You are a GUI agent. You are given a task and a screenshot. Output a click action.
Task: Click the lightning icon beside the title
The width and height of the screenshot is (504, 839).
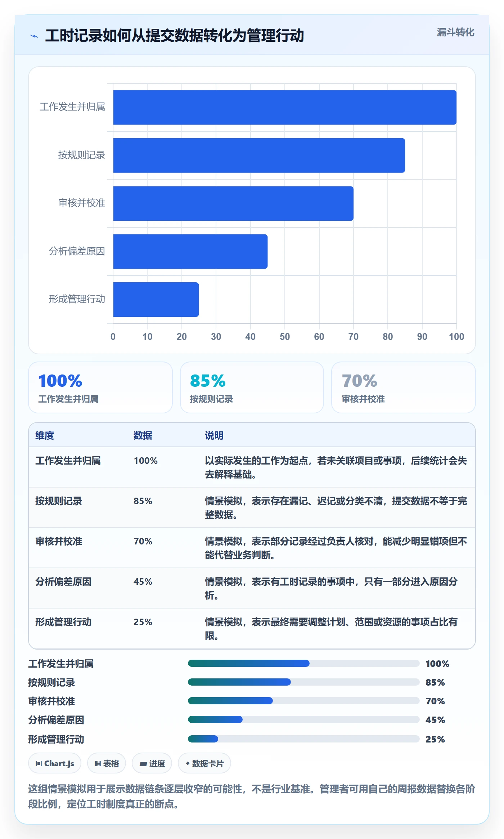click(34, 36)
